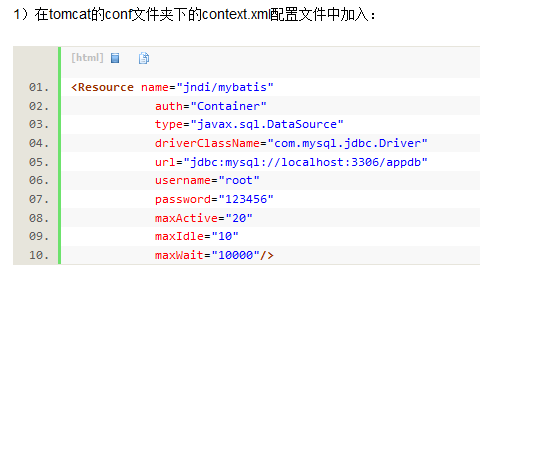Click the type="javax.sql.DataSource" line
537x458 pixels.
pyautogui.click(x=249, y=124)
